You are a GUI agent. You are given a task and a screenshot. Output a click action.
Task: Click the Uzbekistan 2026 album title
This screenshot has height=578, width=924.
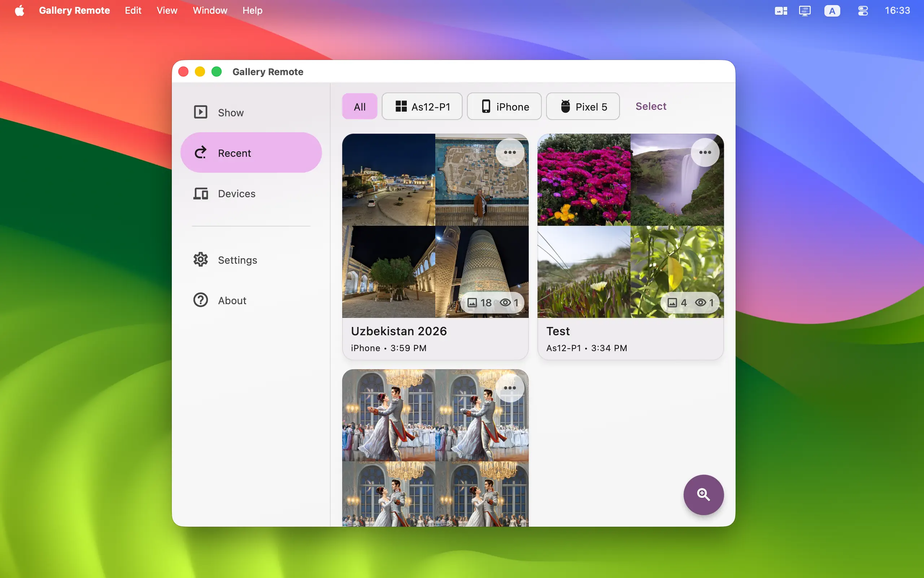pyautogui.click(x=398, y=331)
